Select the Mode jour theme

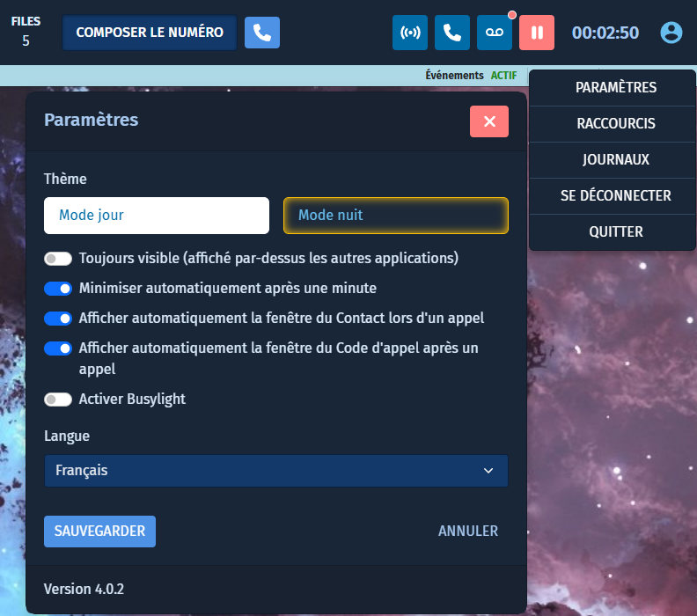[x=157, y=216]
